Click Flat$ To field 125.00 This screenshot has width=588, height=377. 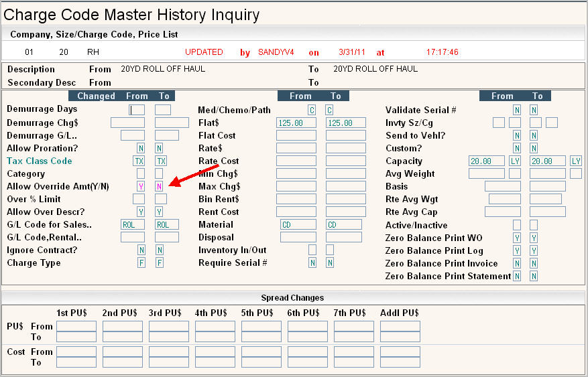tap(346, 123)
